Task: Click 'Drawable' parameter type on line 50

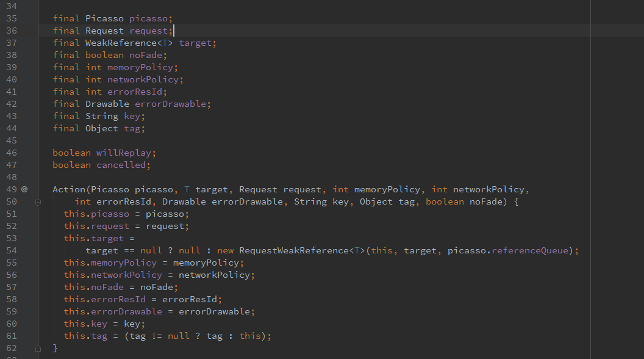Action: click(184, 201)
